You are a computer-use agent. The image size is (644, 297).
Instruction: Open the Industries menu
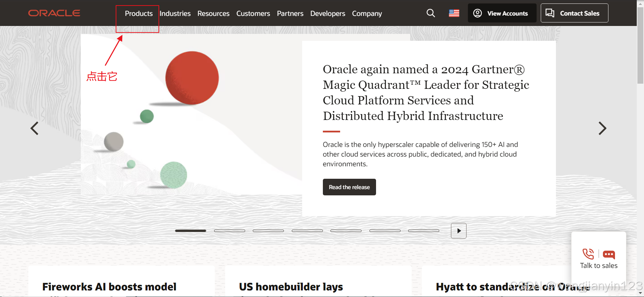(175, 13)
